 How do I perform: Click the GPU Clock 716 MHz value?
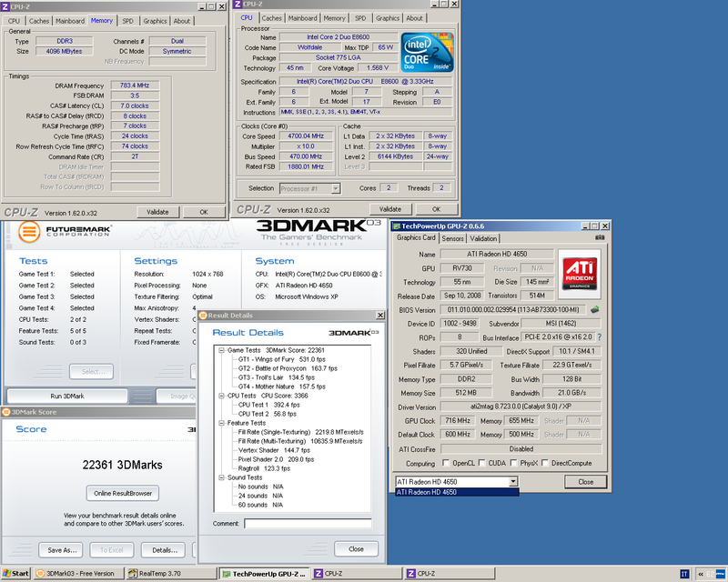click(458, 420)
